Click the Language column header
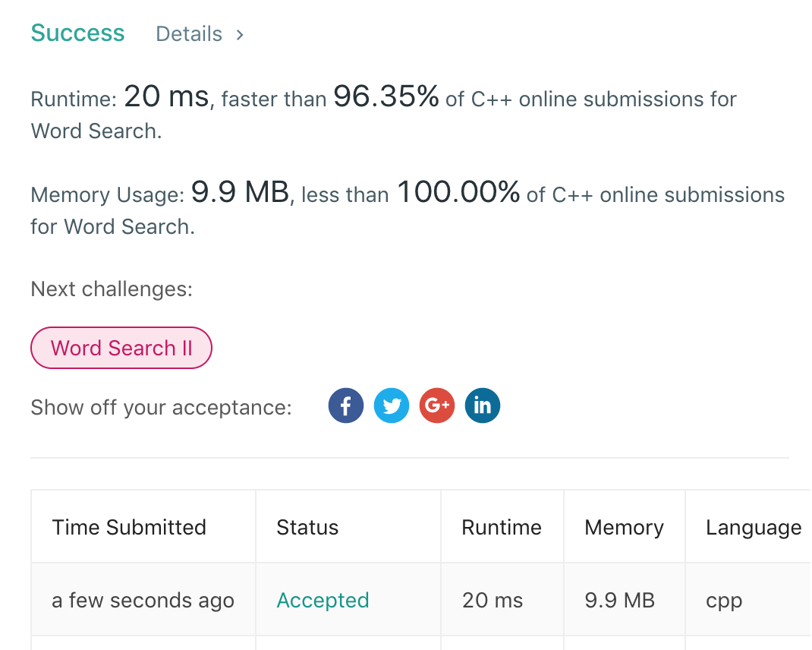812x650 pixels. (x=753, y=528)
